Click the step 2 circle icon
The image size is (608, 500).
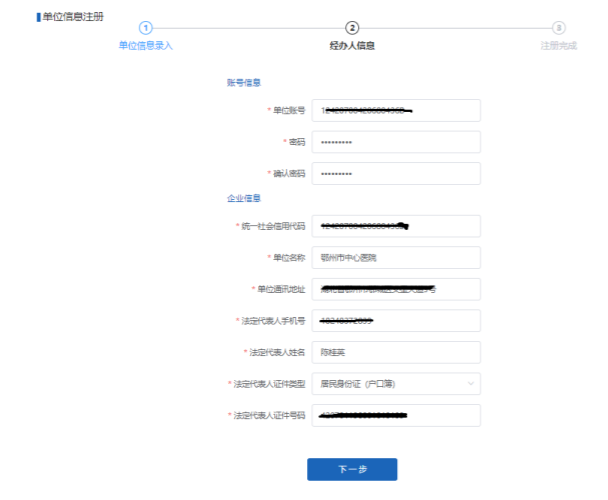tap(352, 27)
